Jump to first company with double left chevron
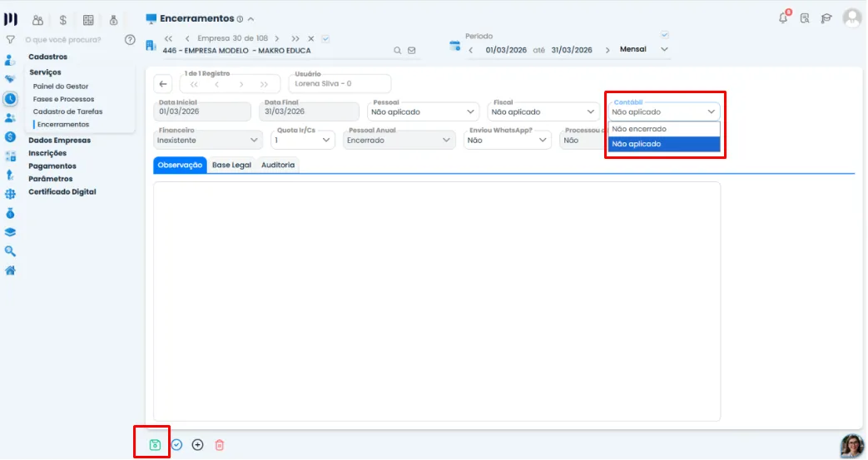This screenshot has height=460, width=868. tap(169, 39)
